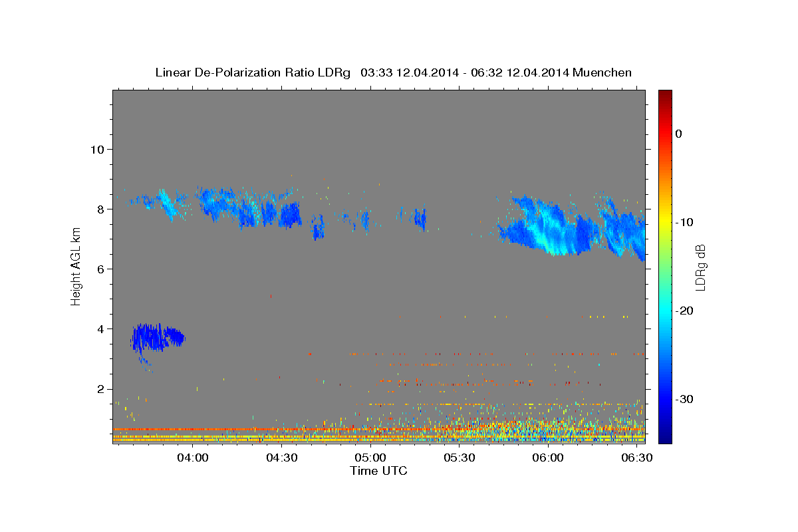Click the colorbar value 0
The width and height of the screenshot is (798, 532).
point(679,134)
